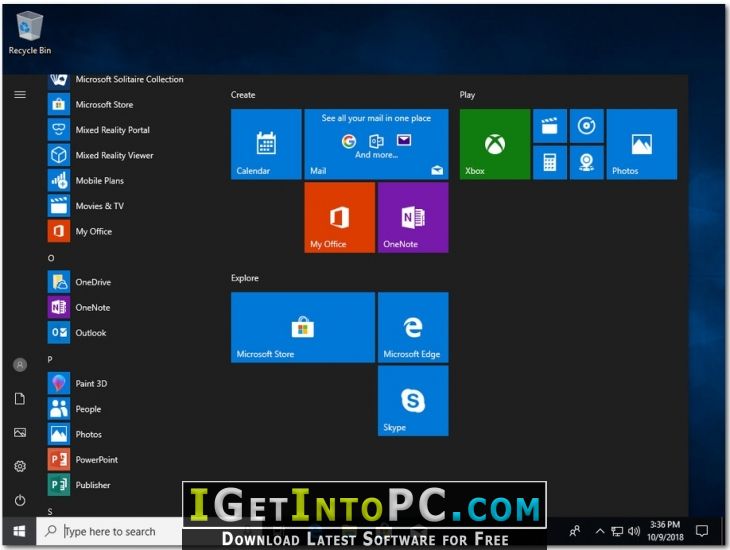Jump to letter O section header

[x=51, y=258]
